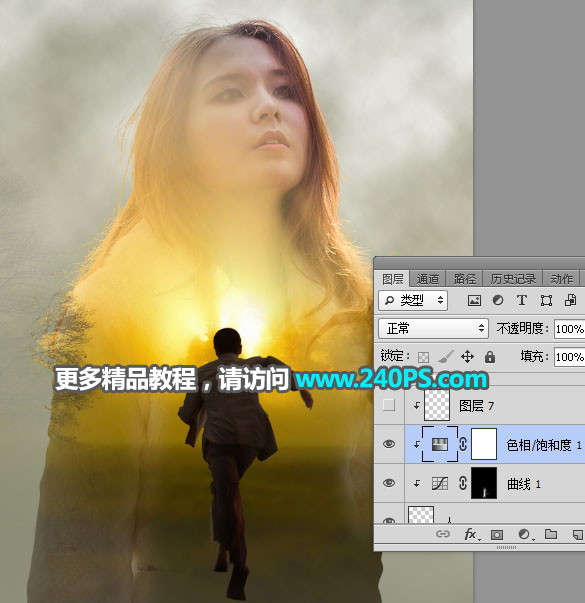Create a new layer icon
Viewport: 585px width, 603px height.
[578, 535]
